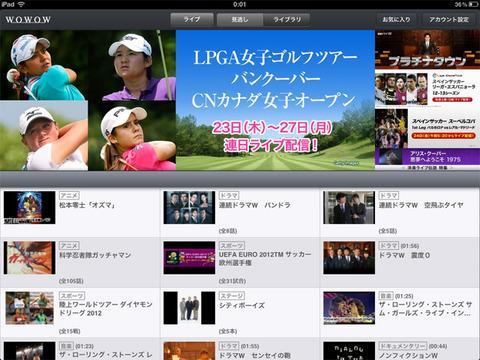Viewport: 480px width, 360px height.
Task: Tap duration (00:44) on ノンフィクションW
Action: pos(438,346)
